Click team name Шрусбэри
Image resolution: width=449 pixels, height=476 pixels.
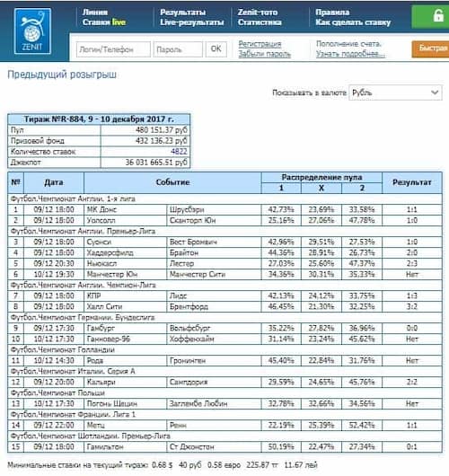[187, 209]
